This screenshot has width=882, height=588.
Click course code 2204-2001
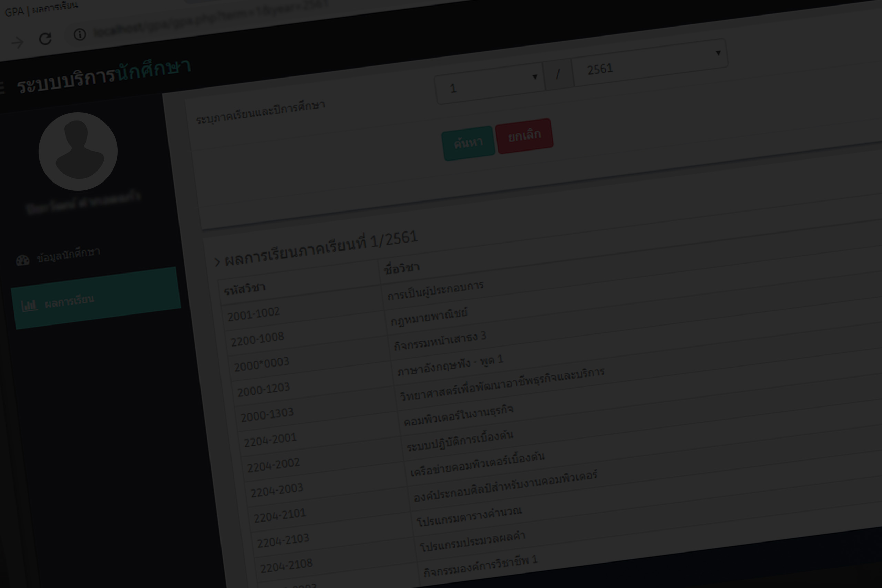tap(270, 440)
